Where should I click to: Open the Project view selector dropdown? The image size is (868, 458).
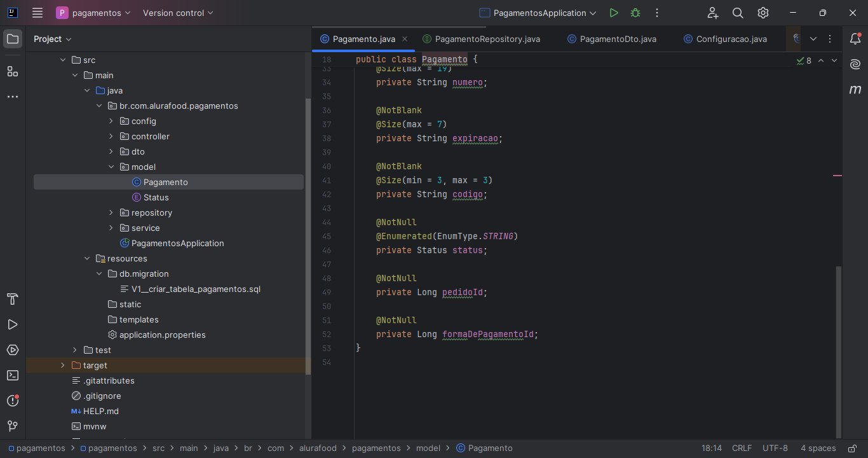click(53, 39)
